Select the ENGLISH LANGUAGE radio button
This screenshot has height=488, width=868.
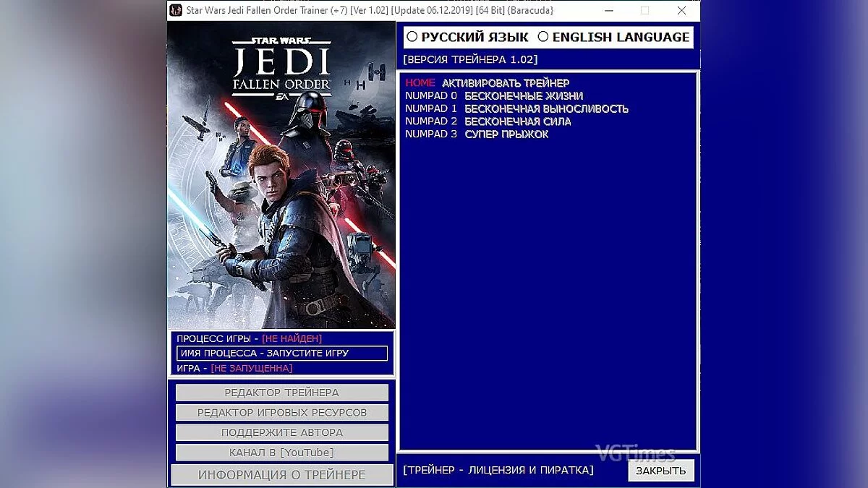[543, 36]
